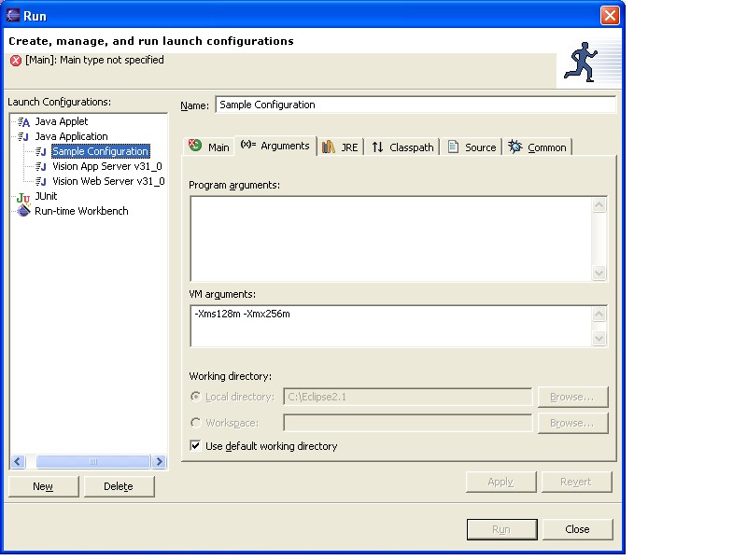Click the Close button
Viewport: 747px width, 560px height.
click(577, 529)
